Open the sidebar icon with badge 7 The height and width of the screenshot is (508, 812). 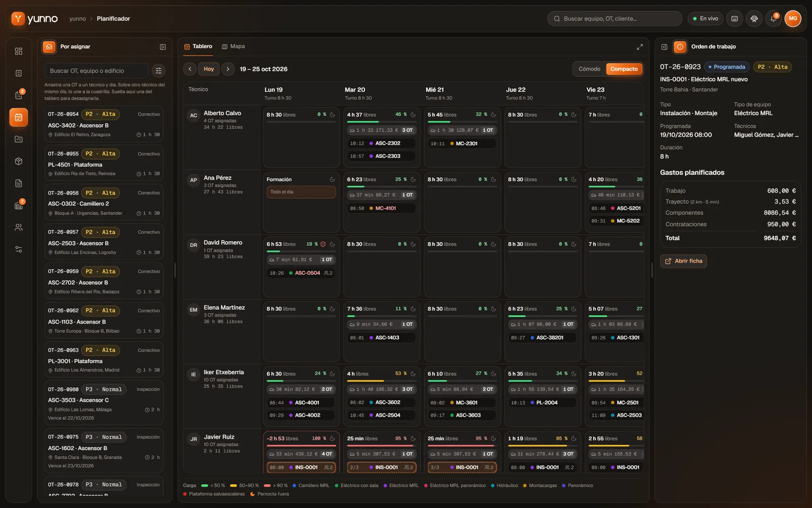click(x=19, y=205)
